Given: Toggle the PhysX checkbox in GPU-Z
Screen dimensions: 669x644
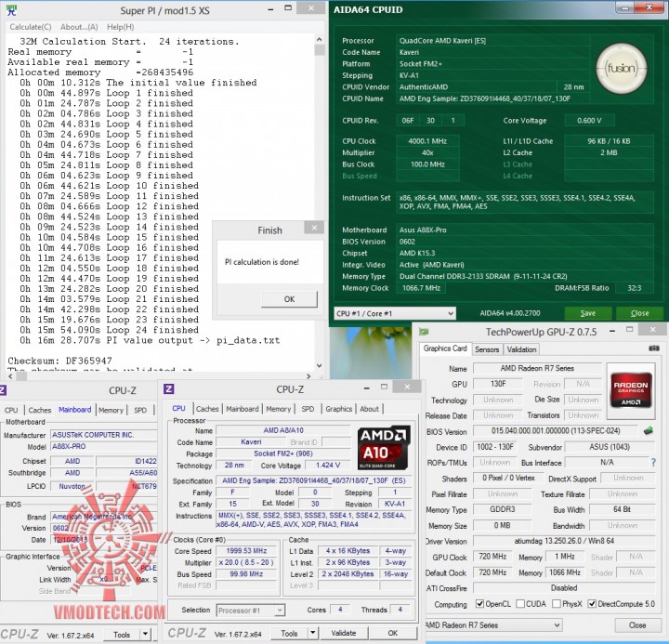Looking at the screenshot, I should 557,604.
